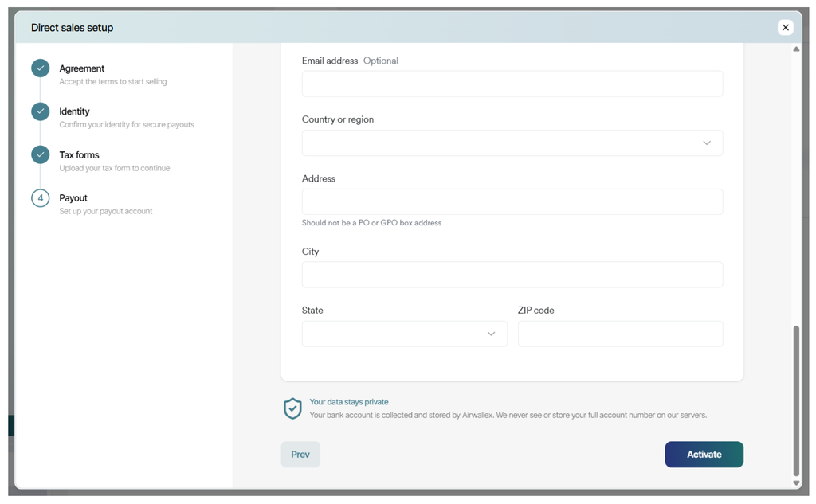
Task: Go back with the Prev button
Action: tap(300, 455)
